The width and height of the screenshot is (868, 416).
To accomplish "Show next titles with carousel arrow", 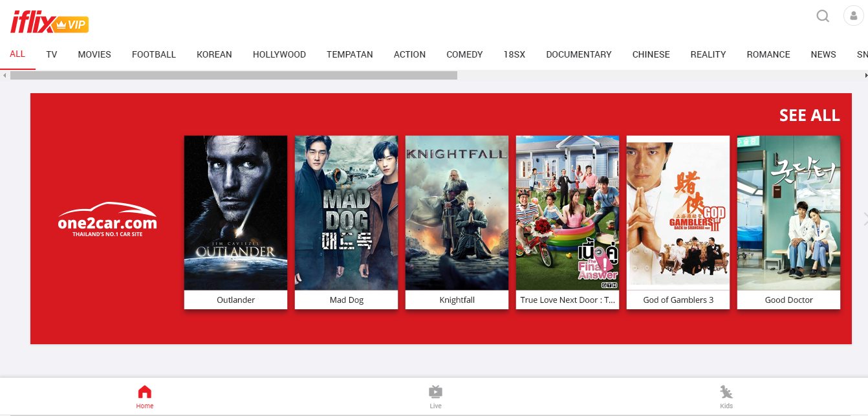I will (865, 219).
